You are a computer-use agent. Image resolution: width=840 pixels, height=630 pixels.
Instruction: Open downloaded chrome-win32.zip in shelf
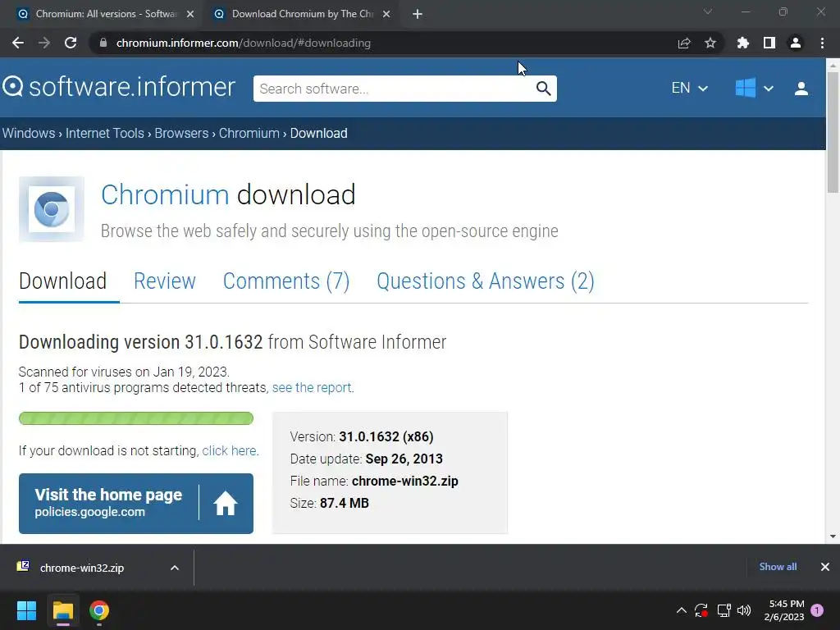point(81,568)
